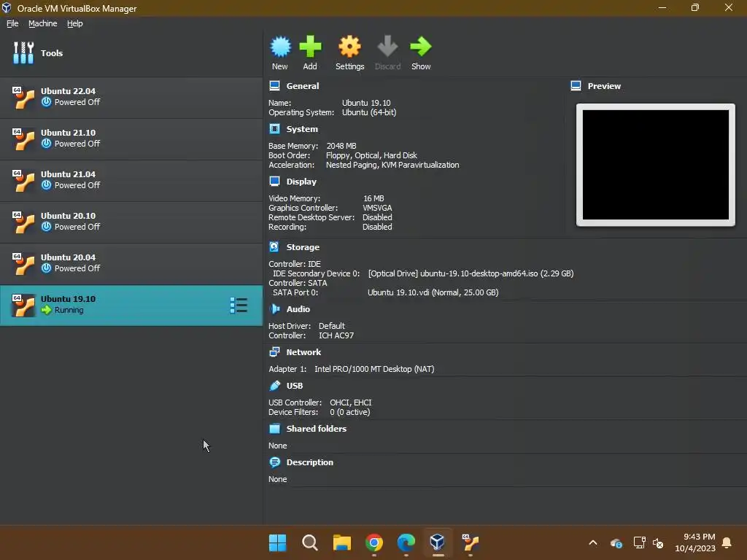This screenshot has width=747, height=560.
Task: Launch Microsoft Edge from taskbar
Action: tap(406, 542)
